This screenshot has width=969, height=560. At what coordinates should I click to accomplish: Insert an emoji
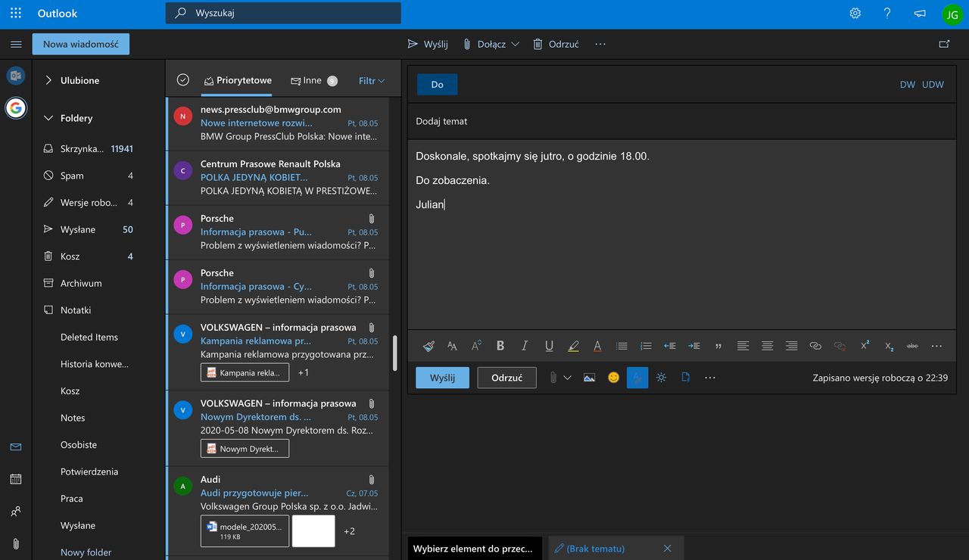coord(613,378)
